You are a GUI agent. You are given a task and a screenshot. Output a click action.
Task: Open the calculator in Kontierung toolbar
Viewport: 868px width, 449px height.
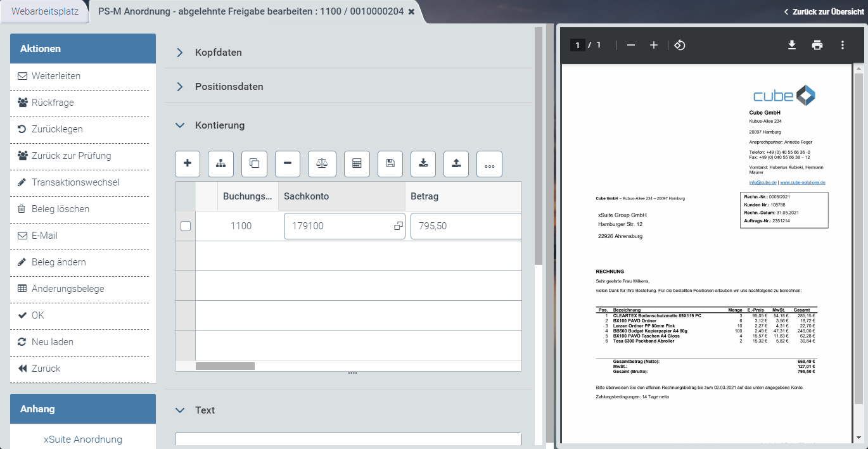click(357, 163)
